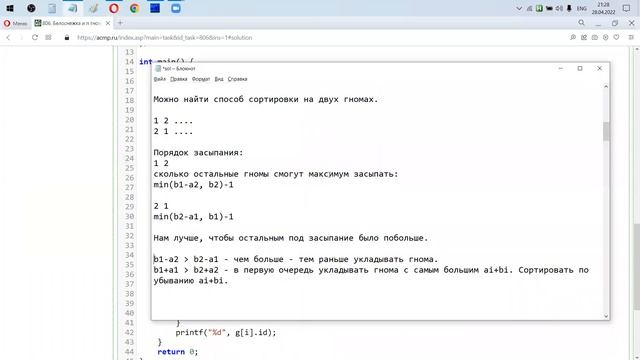Click the text 'min(b2-a1, b1)-1'

193,217
